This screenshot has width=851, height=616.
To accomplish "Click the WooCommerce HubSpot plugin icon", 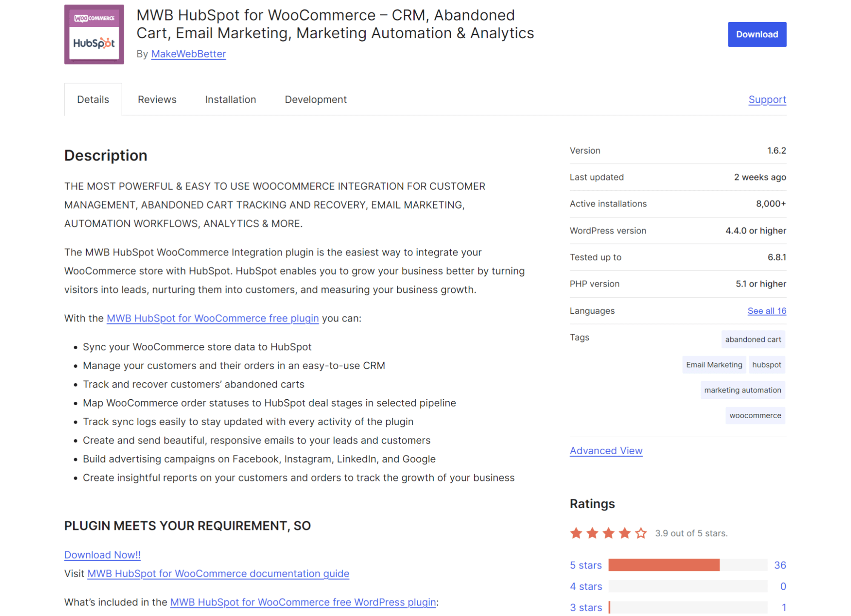I will click(x=94, y=34).
